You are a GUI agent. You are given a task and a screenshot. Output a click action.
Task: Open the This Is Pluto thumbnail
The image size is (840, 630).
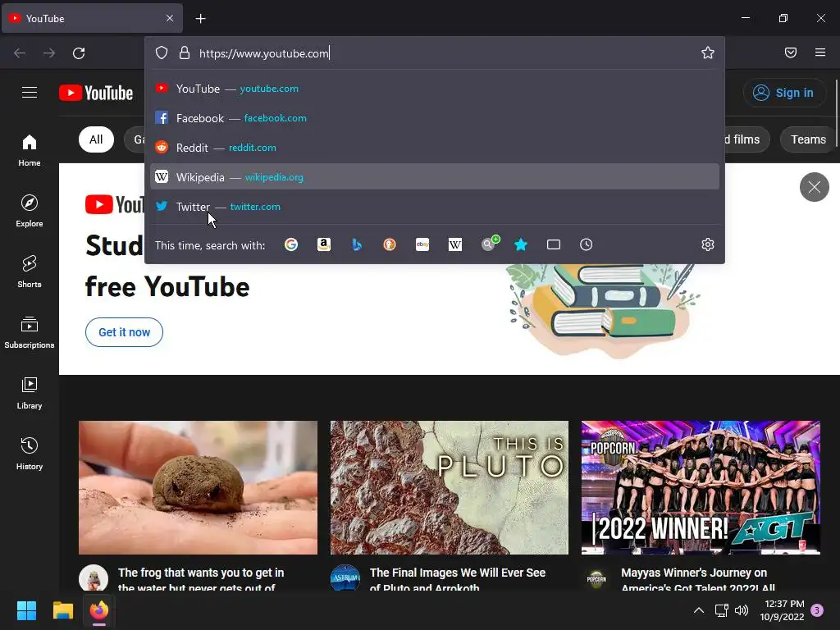450,487
